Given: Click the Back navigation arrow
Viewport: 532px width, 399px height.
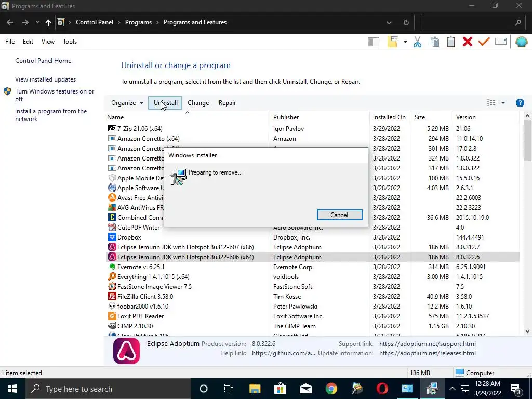Looking at the screenshot, I should (10, 22).
